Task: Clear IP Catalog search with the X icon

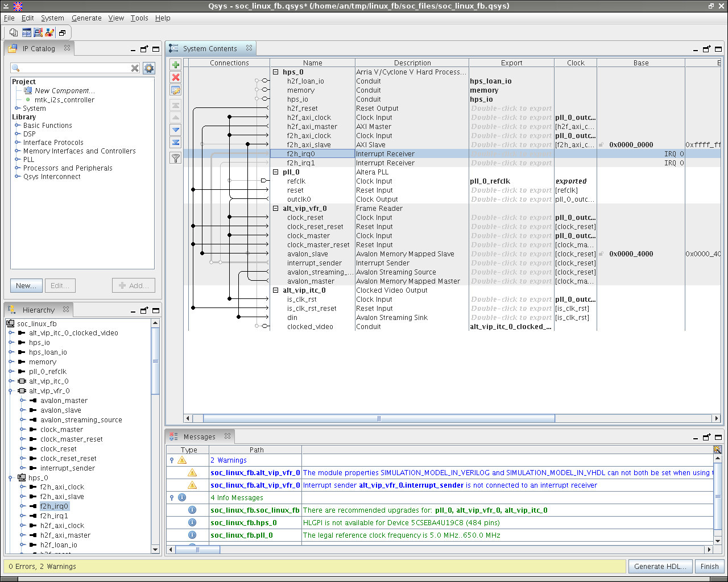Action: point(135,68)
